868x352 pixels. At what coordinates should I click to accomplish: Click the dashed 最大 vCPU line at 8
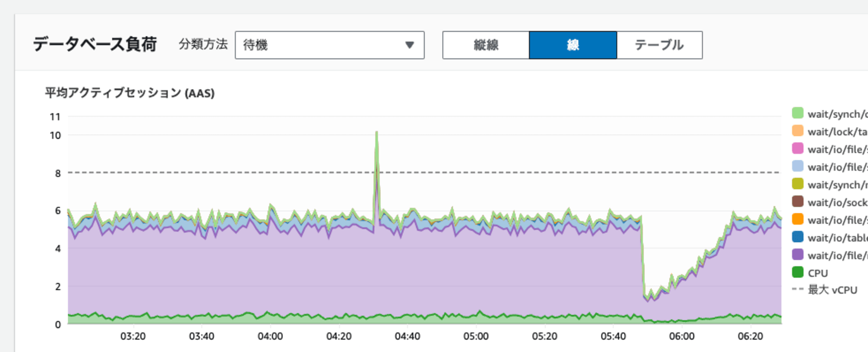click(x=424, y=173)
